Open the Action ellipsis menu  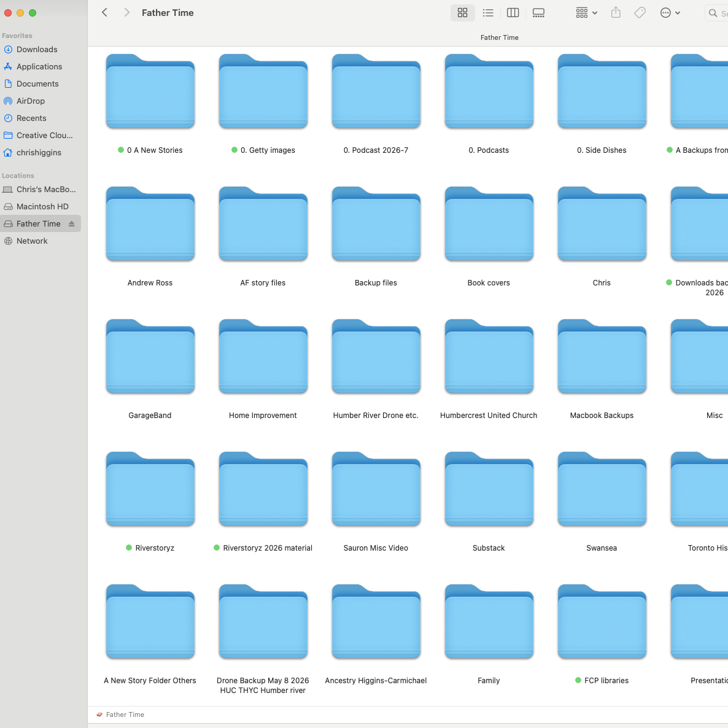coord(670,12)
